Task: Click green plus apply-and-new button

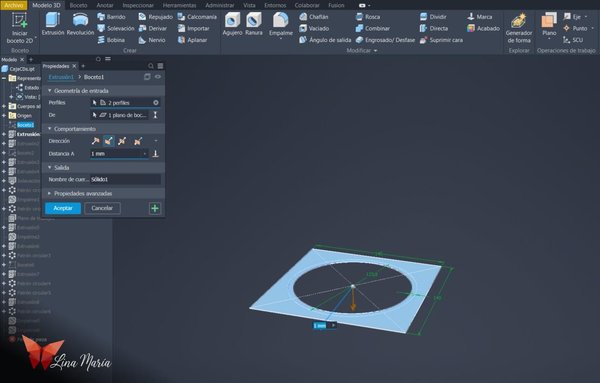Action: [155, 209]
